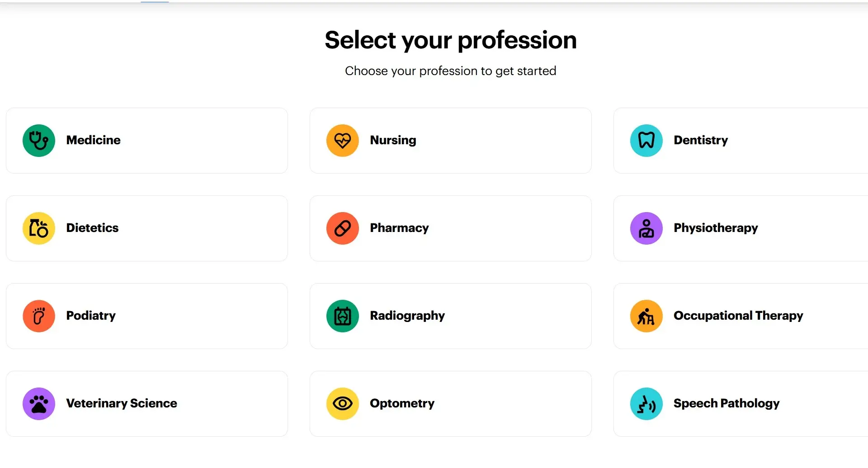Select the Medicine profession card
This screenshot has width=868, height=468.
[x=147, y=141]
